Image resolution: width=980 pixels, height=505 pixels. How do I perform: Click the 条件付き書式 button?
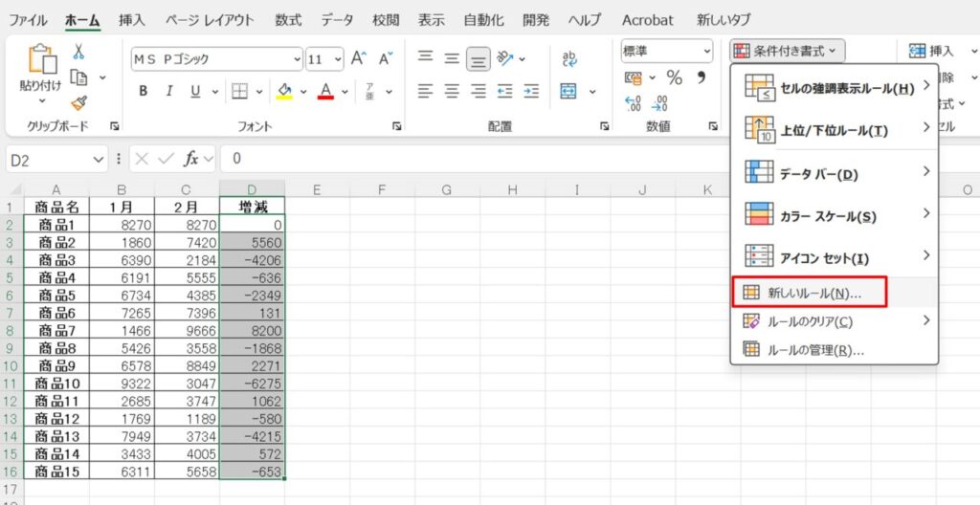788,51
